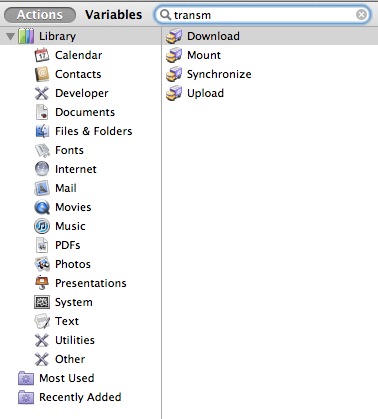Image resolution: width=378 pixels, height=419 pixels.
Task: Select the Text category
Action: pyautogui.click(x=67, y=321)
